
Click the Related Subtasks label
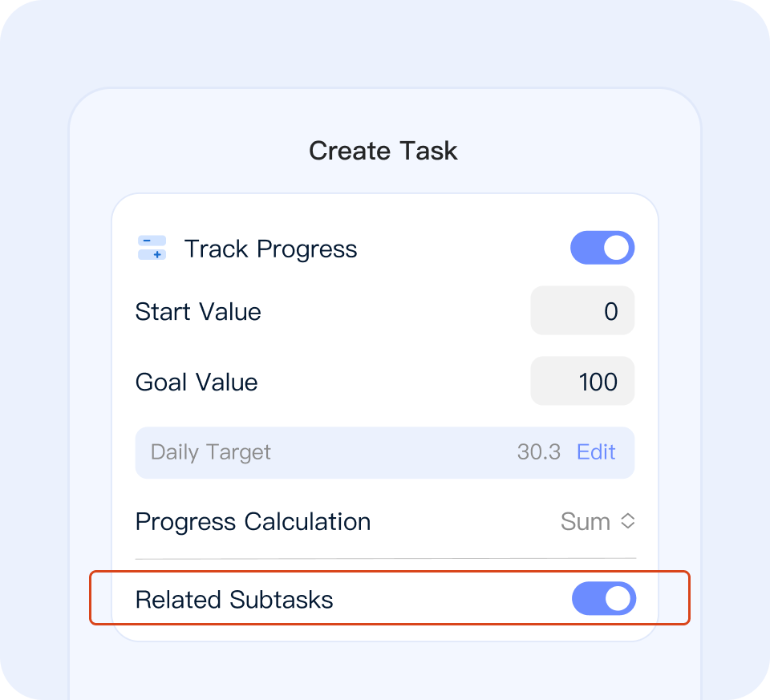pos(234,599)
